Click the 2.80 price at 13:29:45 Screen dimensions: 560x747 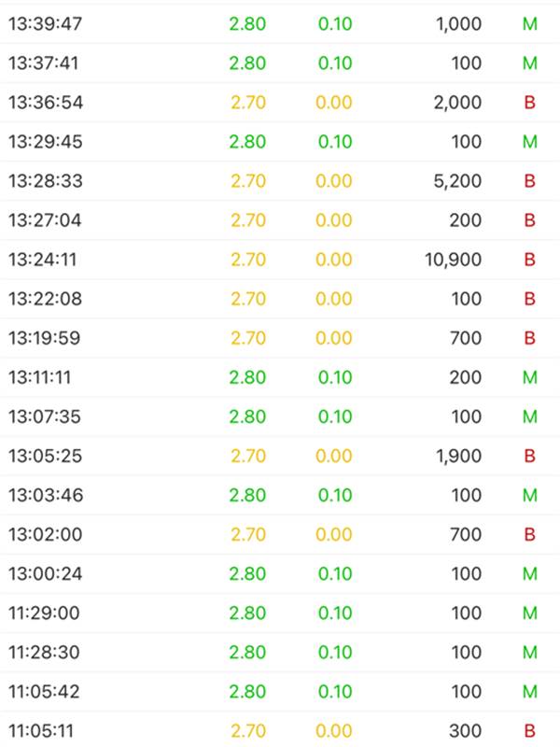[247, 142]
